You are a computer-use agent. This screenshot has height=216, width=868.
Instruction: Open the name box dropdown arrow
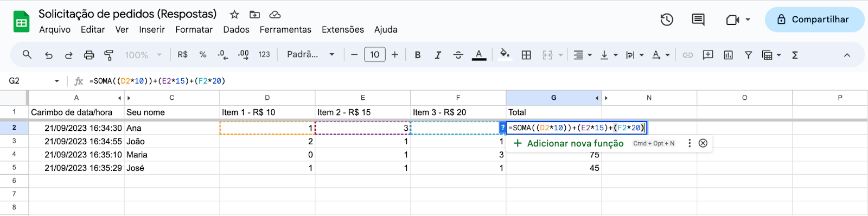tap(57, 81)
